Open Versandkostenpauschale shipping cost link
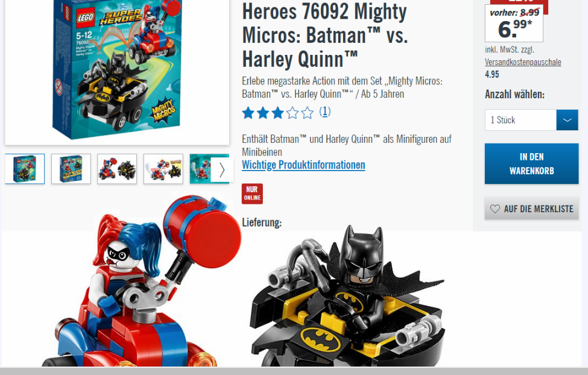This screenshot has width=588, height=375. click(523, 62)
